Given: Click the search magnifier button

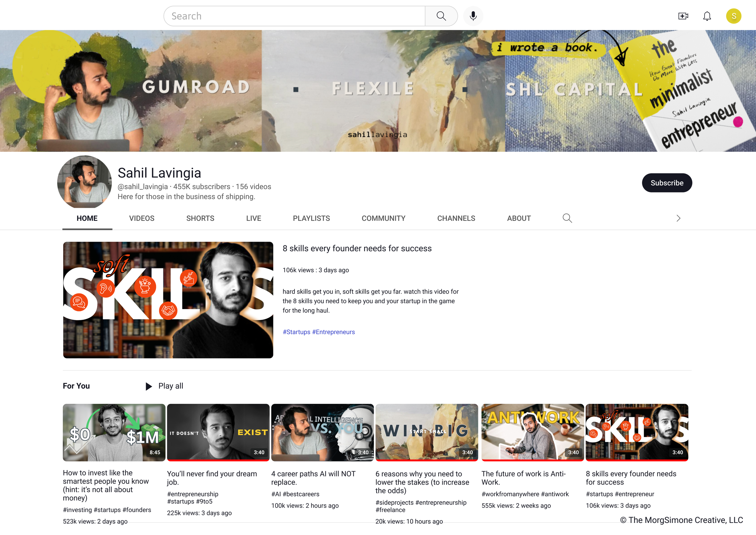Looking at the screenshot, I should point(441,16).
